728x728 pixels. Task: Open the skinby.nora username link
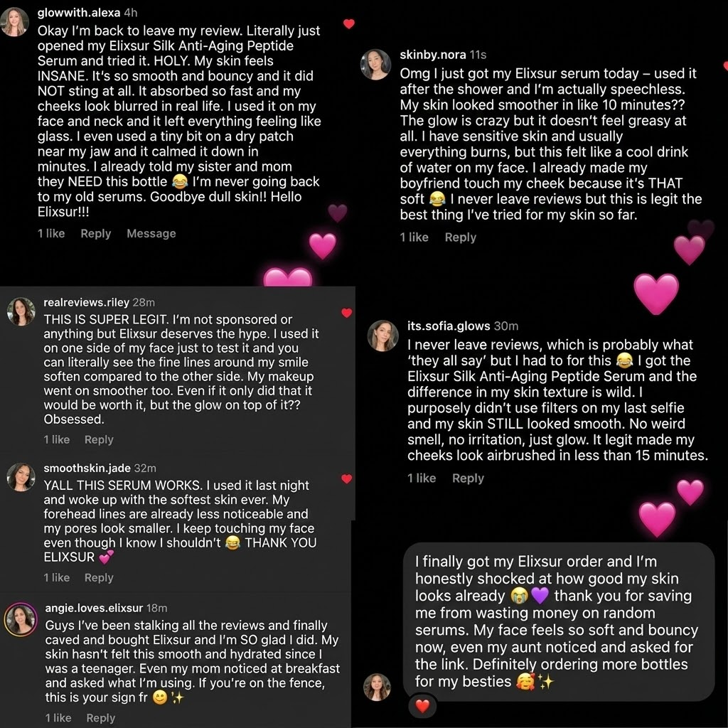(x=433, y=55)
